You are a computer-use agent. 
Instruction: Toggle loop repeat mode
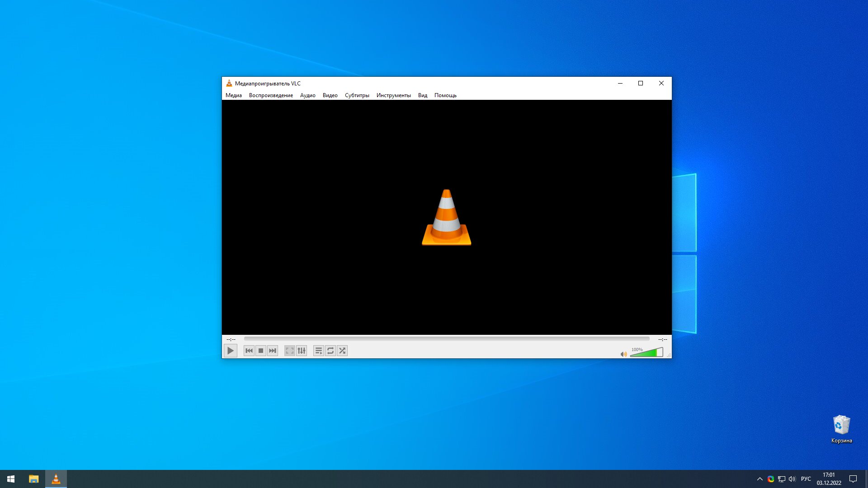[330, 351]
